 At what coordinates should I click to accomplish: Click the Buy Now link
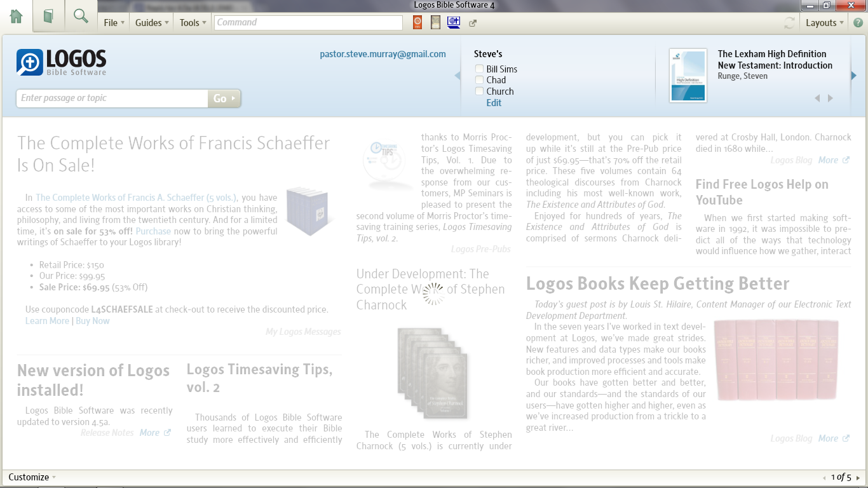(93, 321)
